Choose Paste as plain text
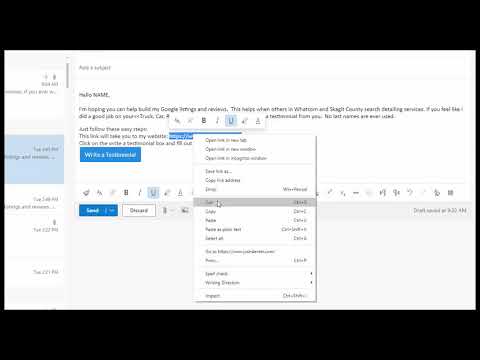The height and width of the screenshot is (360, 480). 255,229
